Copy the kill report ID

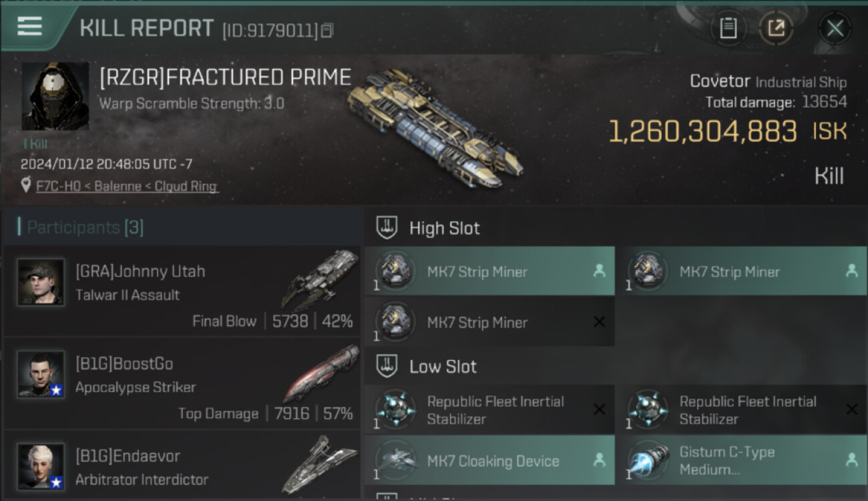(x=327, y=31)
